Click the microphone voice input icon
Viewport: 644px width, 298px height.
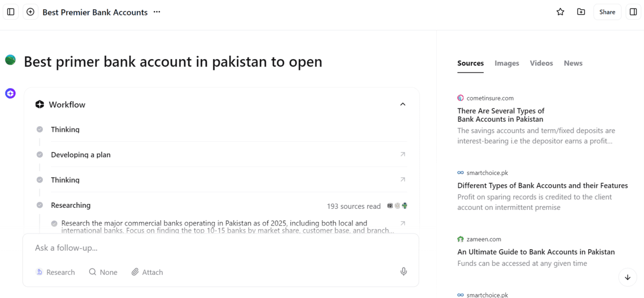tap(404, 272)
